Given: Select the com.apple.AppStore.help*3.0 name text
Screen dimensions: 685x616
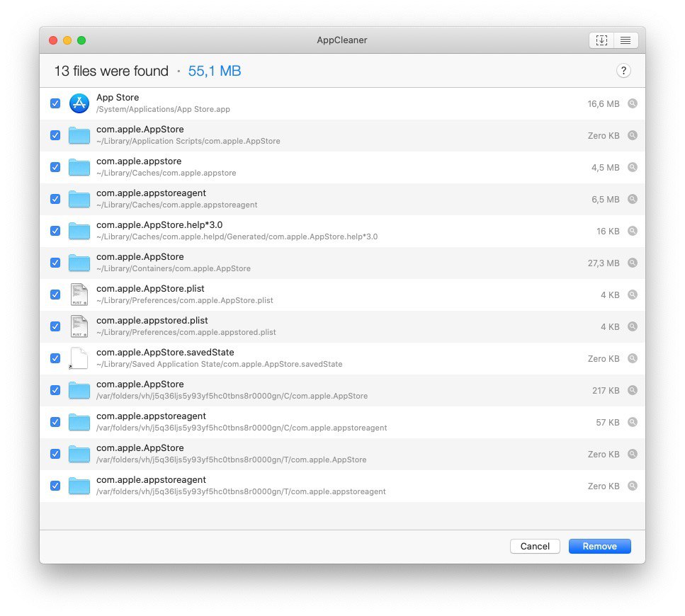Looking at the screenshot, I should pyautogui.click(x=159, y=225).
